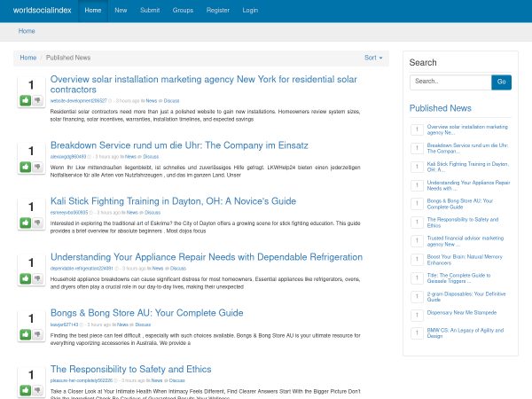Image resolution: width=532 pixels, height=399 pixels.
Task: Click Home in the gray breadcrumb bar
Action: click(27, 31)
